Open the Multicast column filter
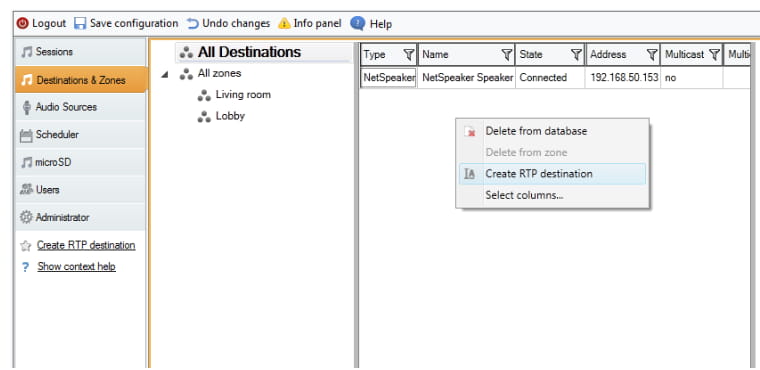 (714, 55)
